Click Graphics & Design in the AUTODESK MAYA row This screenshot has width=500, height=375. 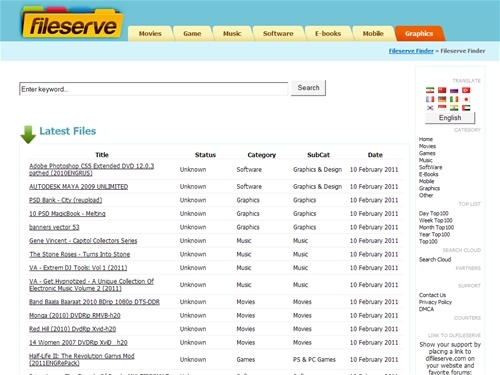click(318, 187)
